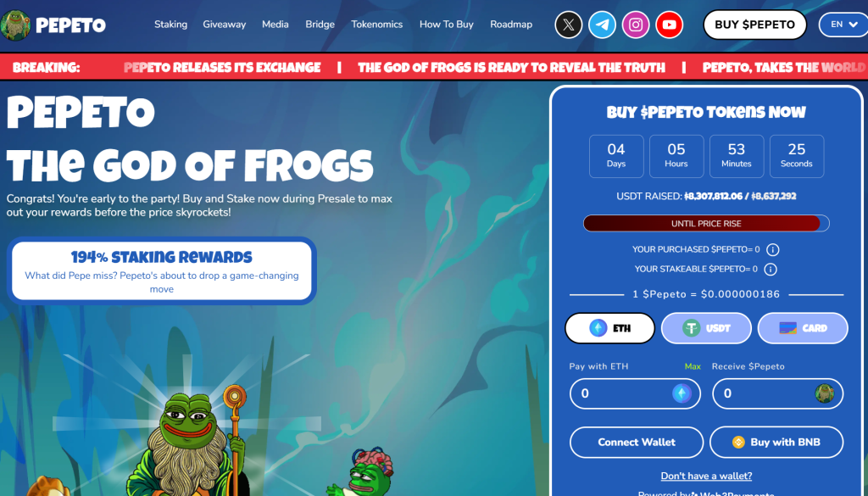Select CARD as payment method
The width and height of the screenshot is (868, 496).
[803, 328]
